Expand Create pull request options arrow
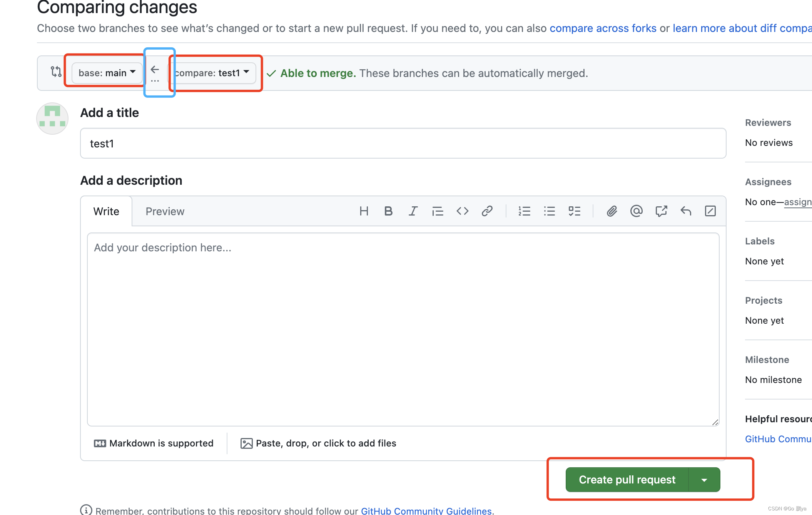This screenshot has width=812, height=515. 704,480
